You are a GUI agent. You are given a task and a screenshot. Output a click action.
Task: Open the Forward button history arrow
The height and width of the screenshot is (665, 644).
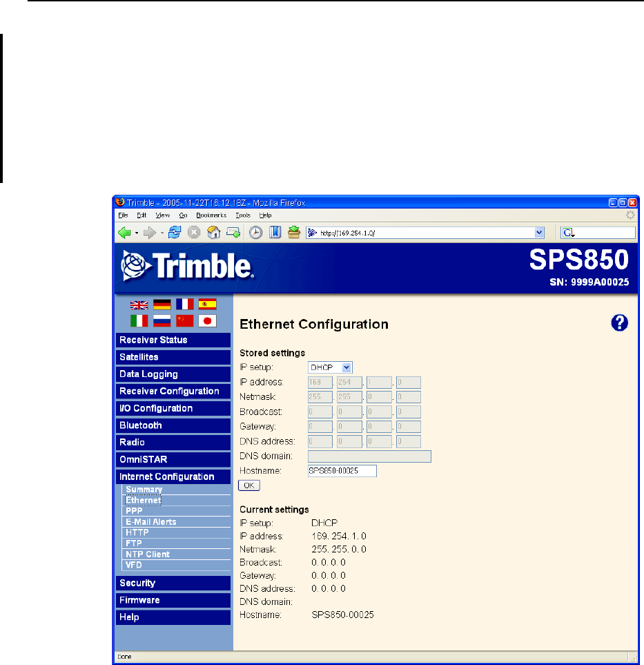point(162,233)
